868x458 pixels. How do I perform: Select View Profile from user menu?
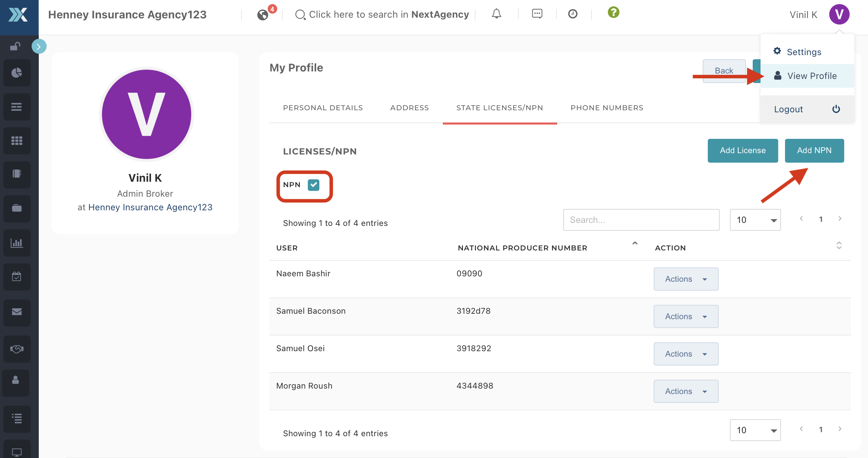pyautogui.click(x=812, y=76)
